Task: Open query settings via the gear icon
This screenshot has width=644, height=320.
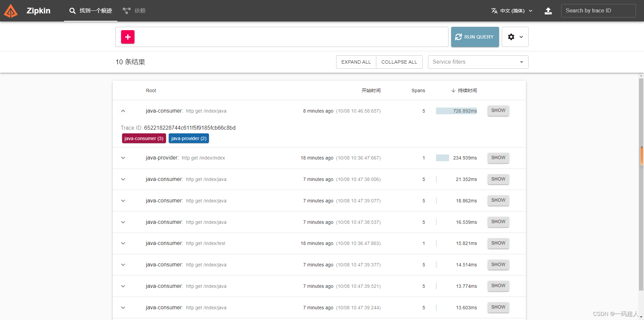Action: [512, 37]
